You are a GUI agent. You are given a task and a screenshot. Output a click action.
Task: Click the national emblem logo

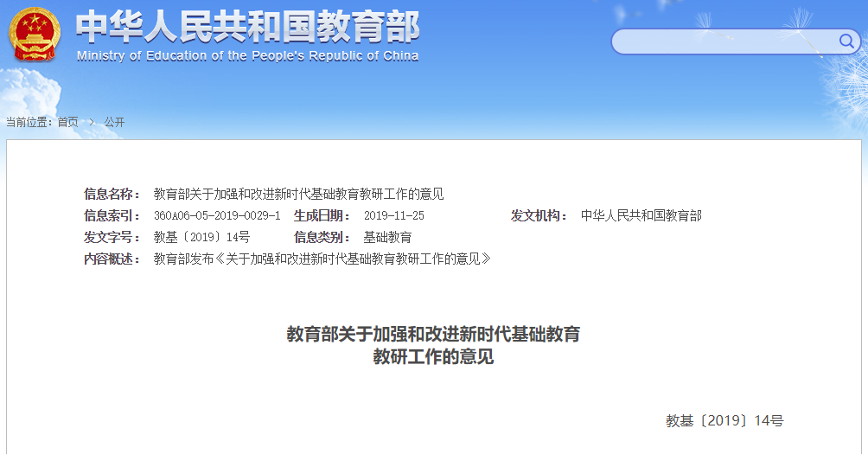coord(35,34)
